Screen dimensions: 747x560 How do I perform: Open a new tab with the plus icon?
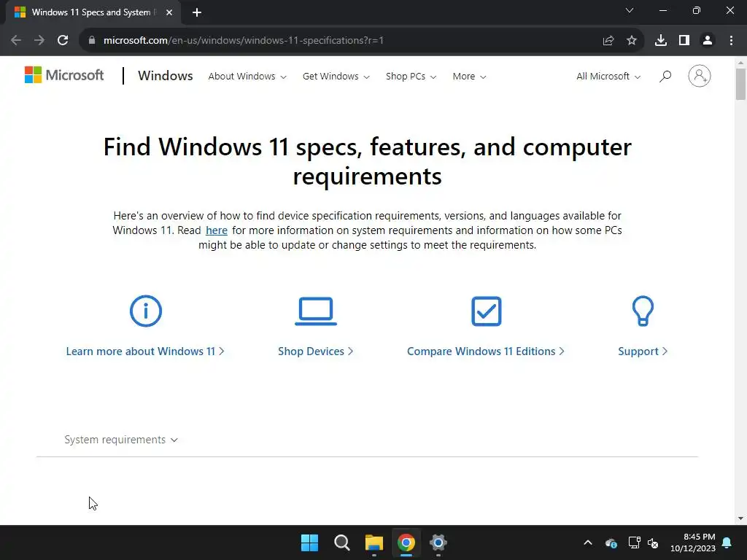tap(197, 12)
